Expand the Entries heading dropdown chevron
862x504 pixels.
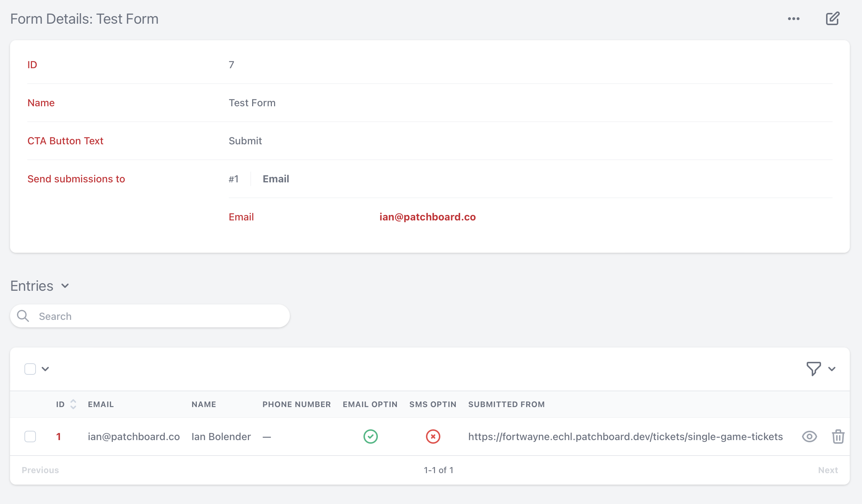pyautogui.click(x=65, y=286)
